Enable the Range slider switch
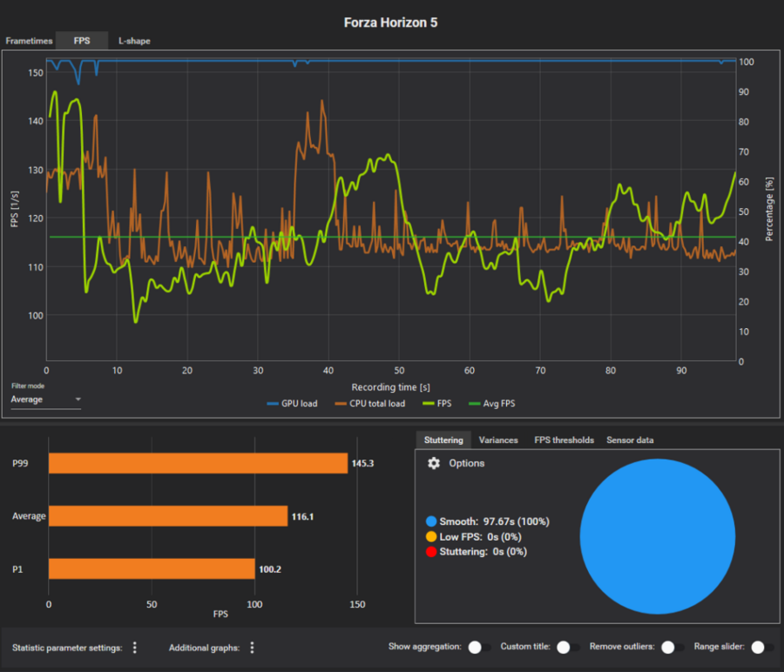The width and height of the screenshot is (784, 672). point(762,648)
